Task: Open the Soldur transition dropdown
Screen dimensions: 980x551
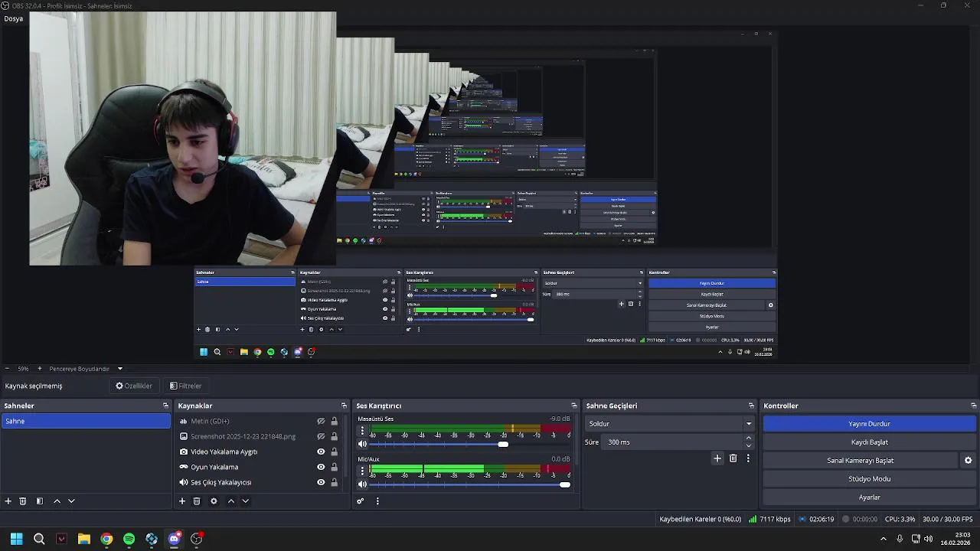Action: point(670,424)
